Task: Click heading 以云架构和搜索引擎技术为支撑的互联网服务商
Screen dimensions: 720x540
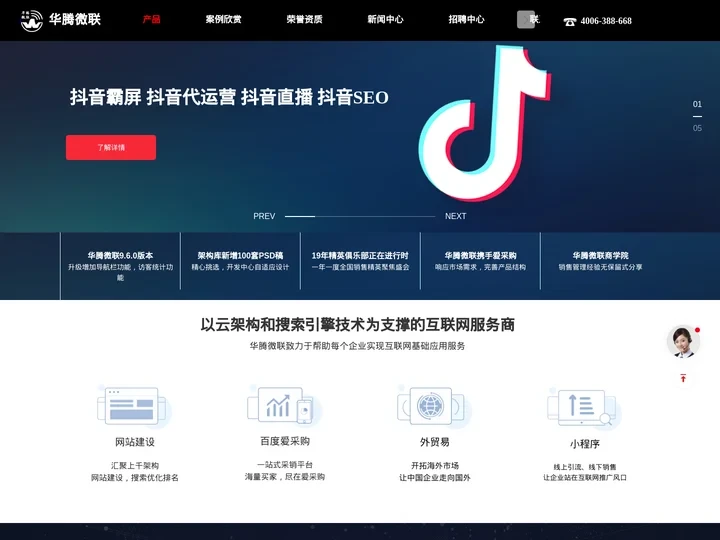Action: [357, 325]
